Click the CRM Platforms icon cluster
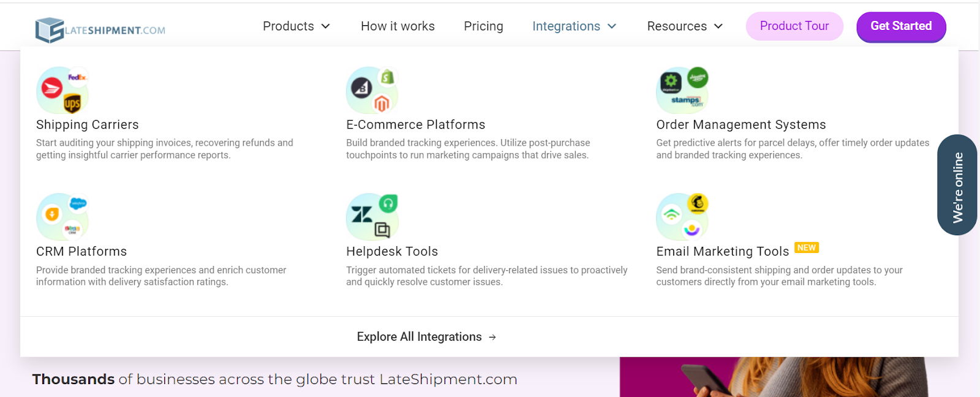 (x=62, y=217)
